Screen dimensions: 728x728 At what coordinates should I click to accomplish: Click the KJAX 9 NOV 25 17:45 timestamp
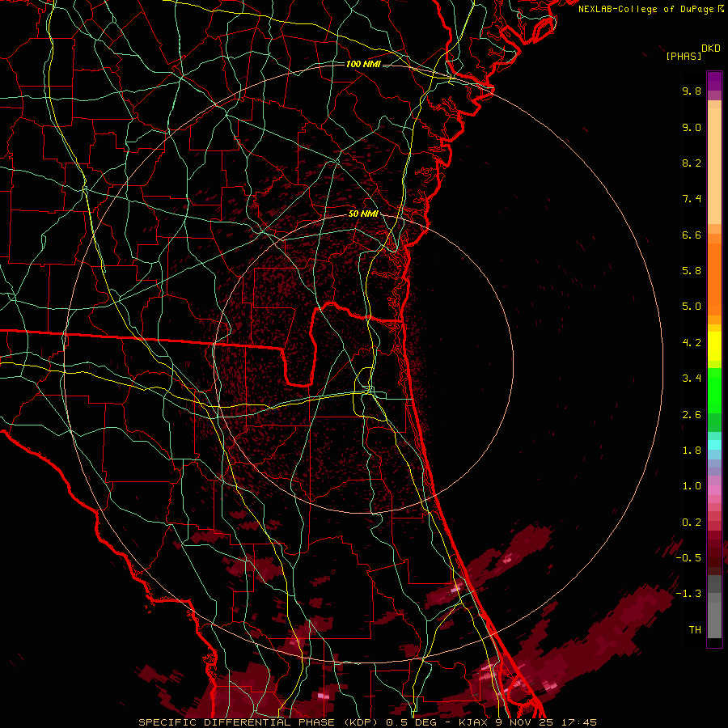pos(528,722)
